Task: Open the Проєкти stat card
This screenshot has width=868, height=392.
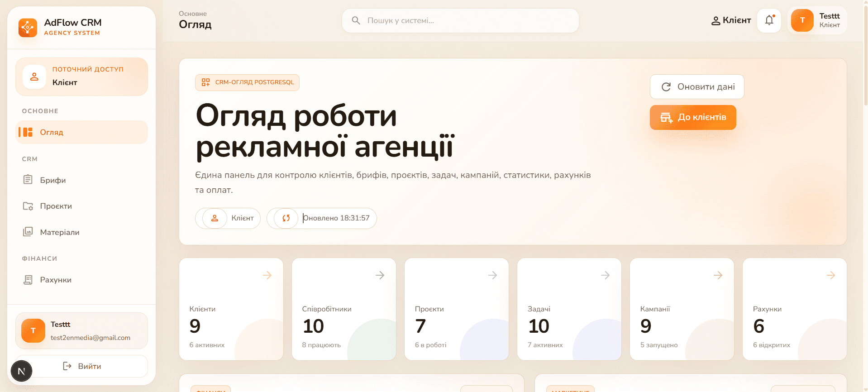Action: pyautogui.click(x=457, y=309)
